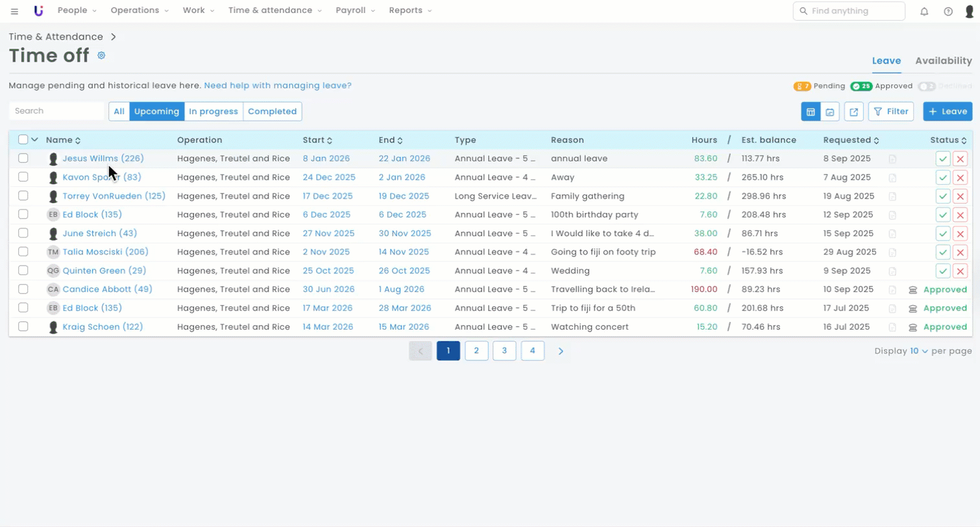Screen dimensions: 980x527
Task: Click the + Leave button
Action: click(x=947, y=112)
